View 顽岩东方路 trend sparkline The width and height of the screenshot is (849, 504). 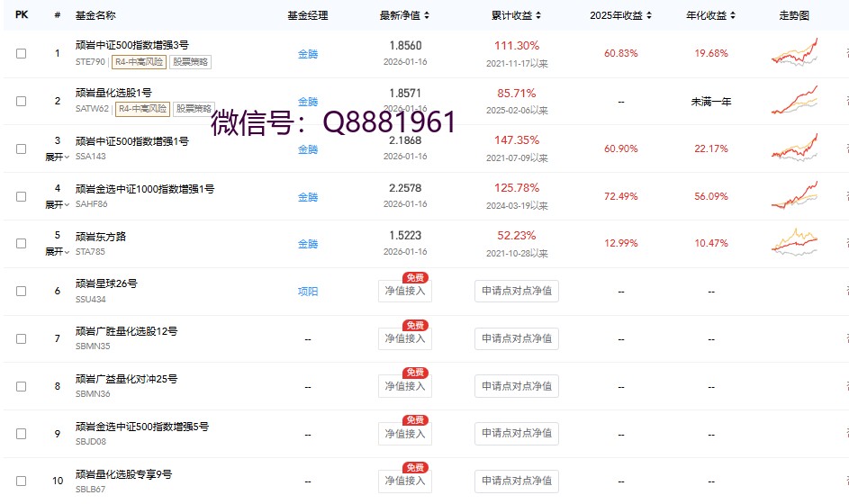[x=794, y=244]
